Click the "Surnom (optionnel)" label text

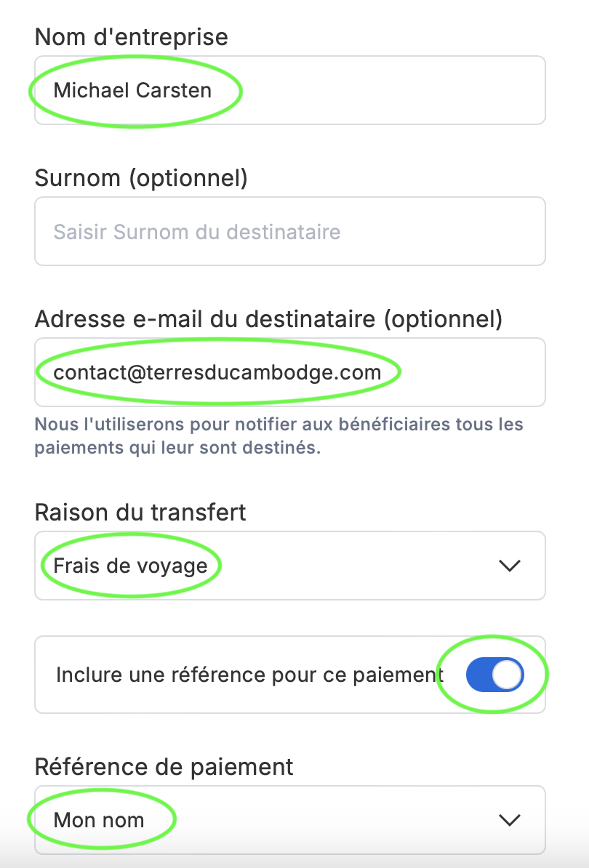pos(141,177)
